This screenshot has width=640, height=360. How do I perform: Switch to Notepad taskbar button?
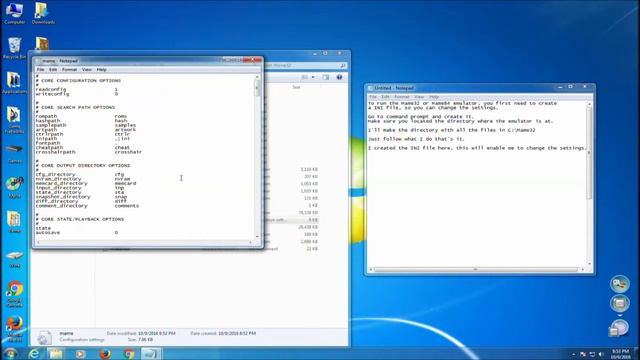tap(151, 354)
